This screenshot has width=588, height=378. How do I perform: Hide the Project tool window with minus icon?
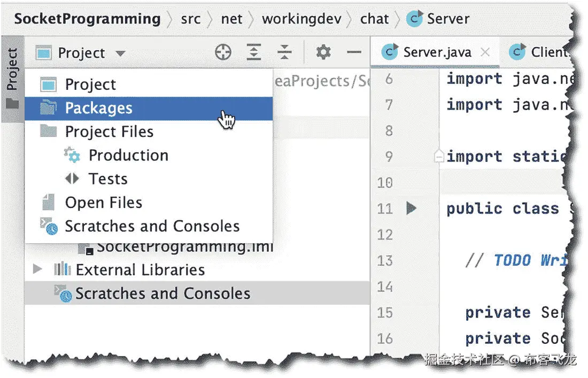click(x=354, y=52)
